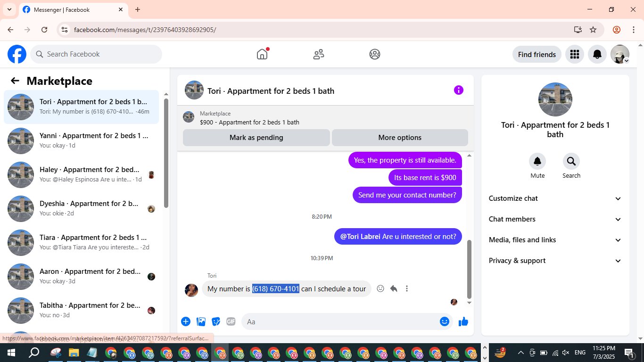Open more actions plus icon in composer
Screen dimensions: 644x362
point(186,321)
